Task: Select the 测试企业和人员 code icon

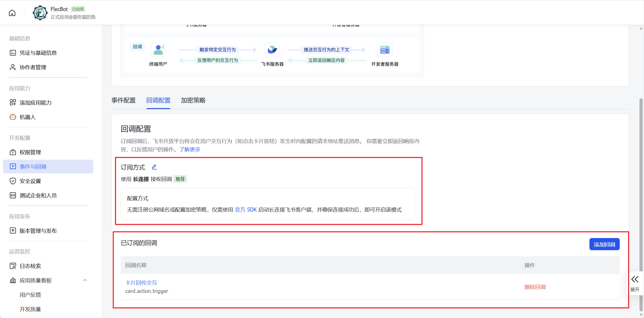Action: [x=13, y=195]
